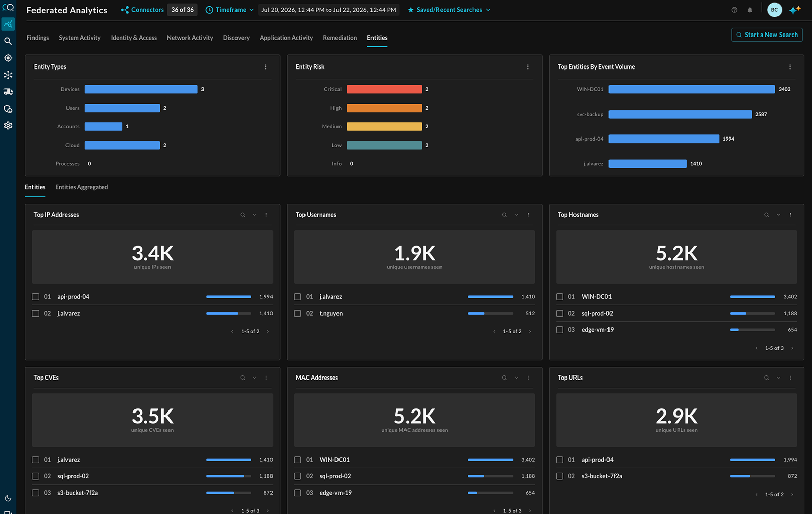Expand MAC Addresses chevron dropdown
Image resolution: width=812 pixels, height=514 pixels.
(x=516, y=378)
